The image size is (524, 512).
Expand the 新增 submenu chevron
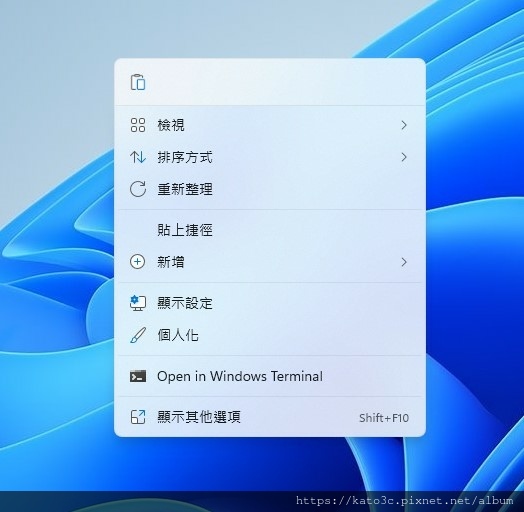(404, 262)
